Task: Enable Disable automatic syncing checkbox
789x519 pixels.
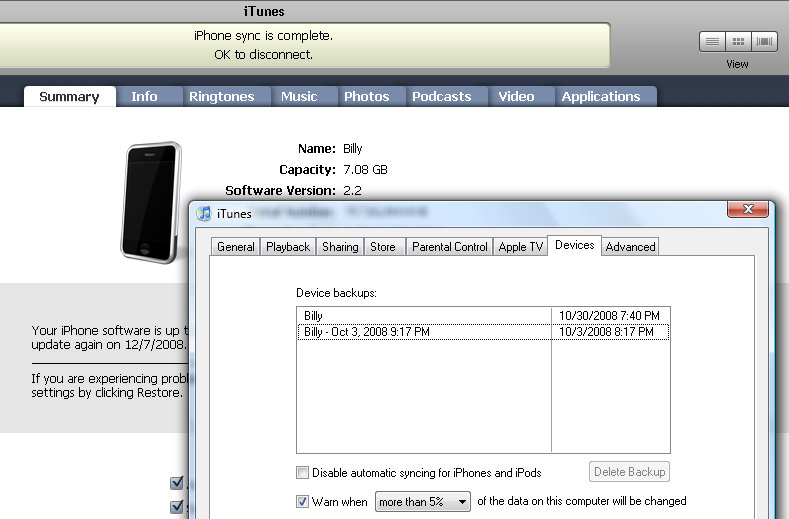Action: click(302, 473)
